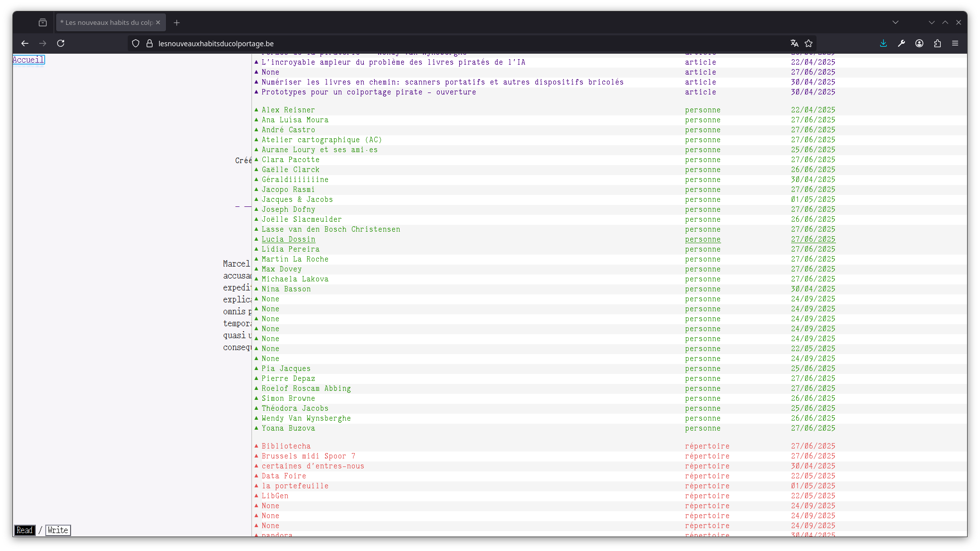Expand the triangle beside Bibliotecha
980x551 pixels.
(256, 446)
